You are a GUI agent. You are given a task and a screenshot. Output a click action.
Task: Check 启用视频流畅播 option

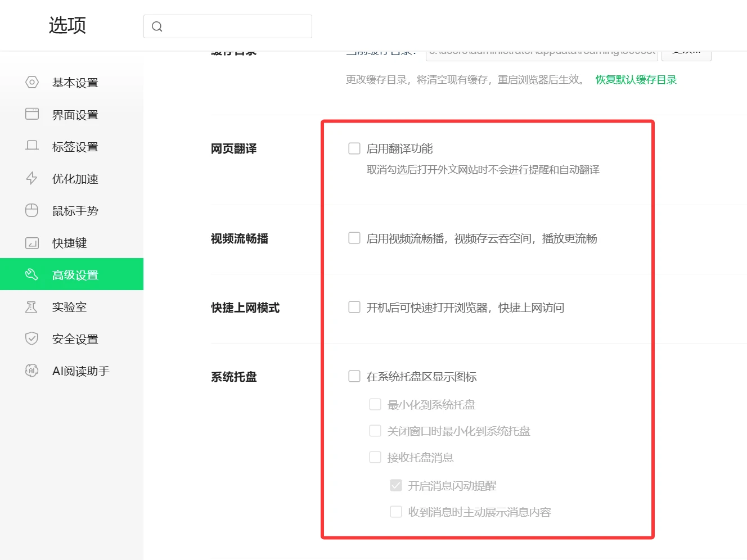tap(354, 238)
